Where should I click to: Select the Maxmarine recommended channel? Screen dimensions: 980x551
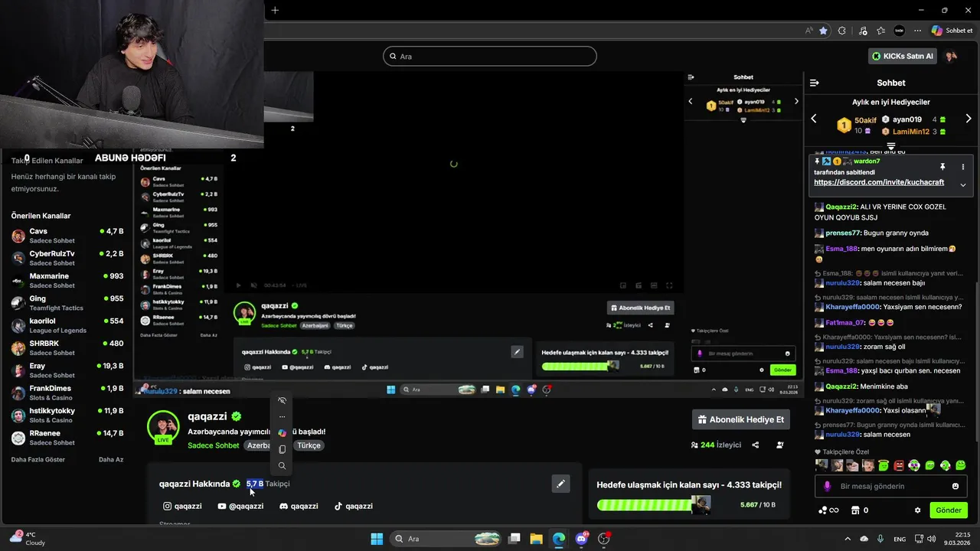67,280
